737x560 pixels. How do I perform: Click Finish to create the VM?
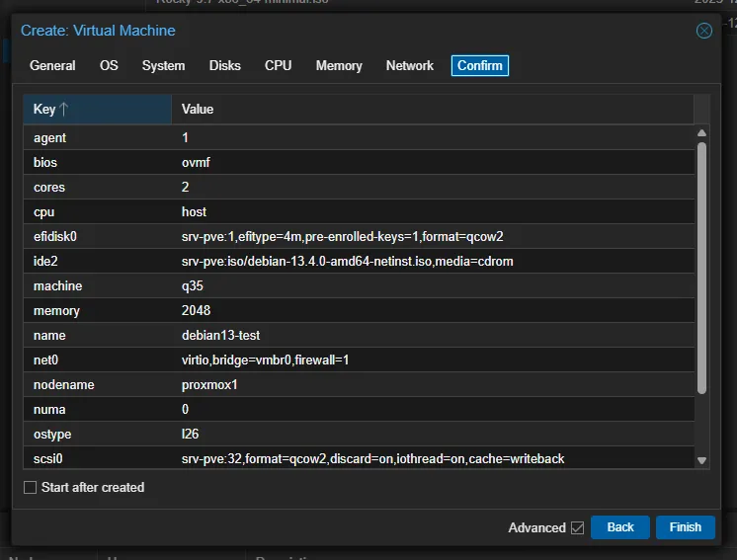click(x=685, y=527)
